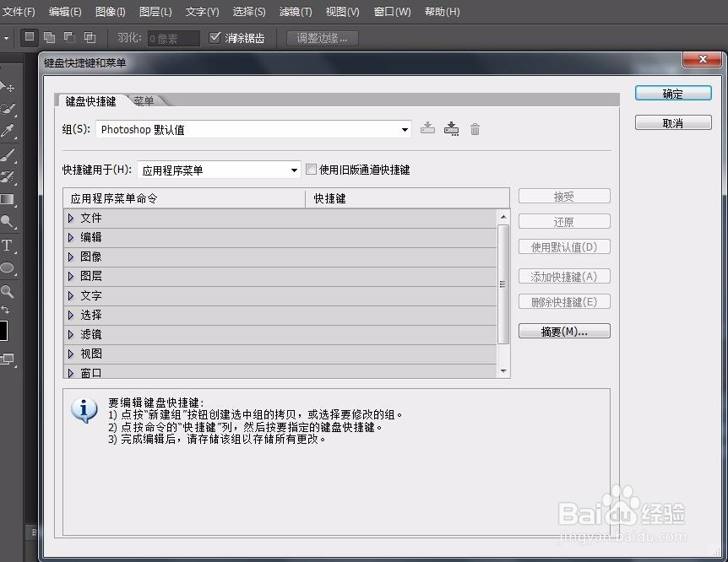728x562 pixels.
Task: Click the 使用默认值(D) button
Action: (x=564, y=247)
